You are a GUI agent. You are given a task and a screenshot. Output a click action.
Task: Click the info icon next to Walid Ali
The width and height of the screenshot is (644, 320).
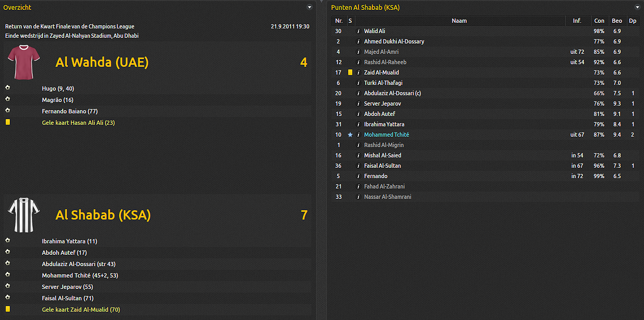357,31
